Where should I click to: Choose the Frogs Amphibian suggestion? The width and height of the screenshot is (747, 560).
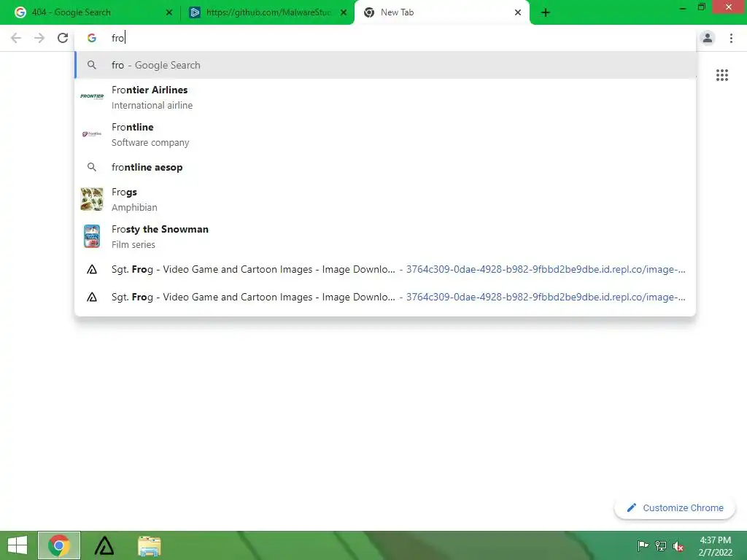pos(385,199)
